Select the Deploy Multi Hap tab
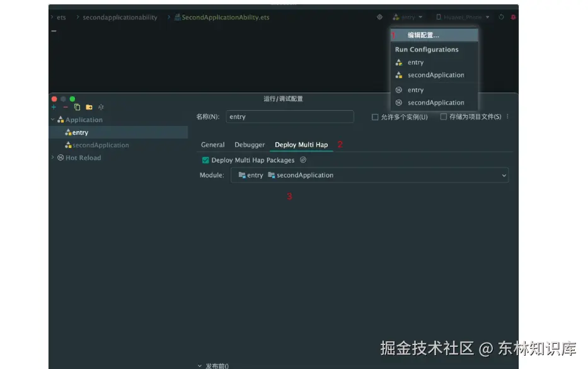This screenshot has height=369, width=588. coord(301,145)
